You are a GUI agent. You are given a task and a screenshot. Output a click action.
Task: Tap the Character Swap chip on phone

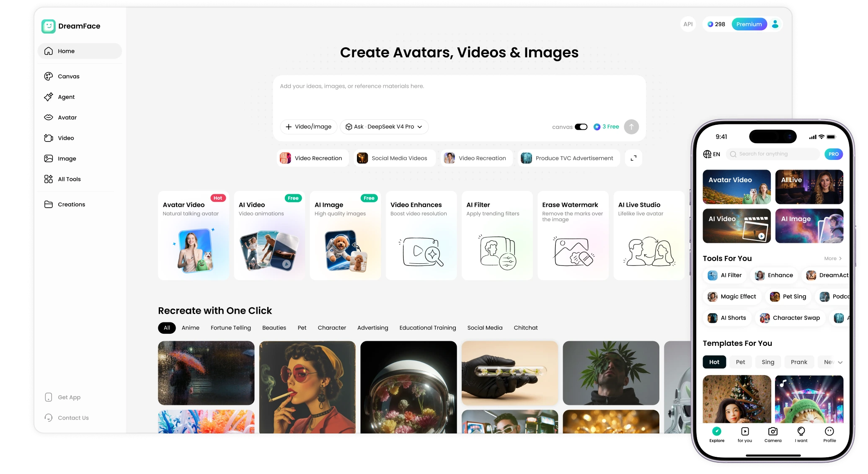tap(790, 318)
